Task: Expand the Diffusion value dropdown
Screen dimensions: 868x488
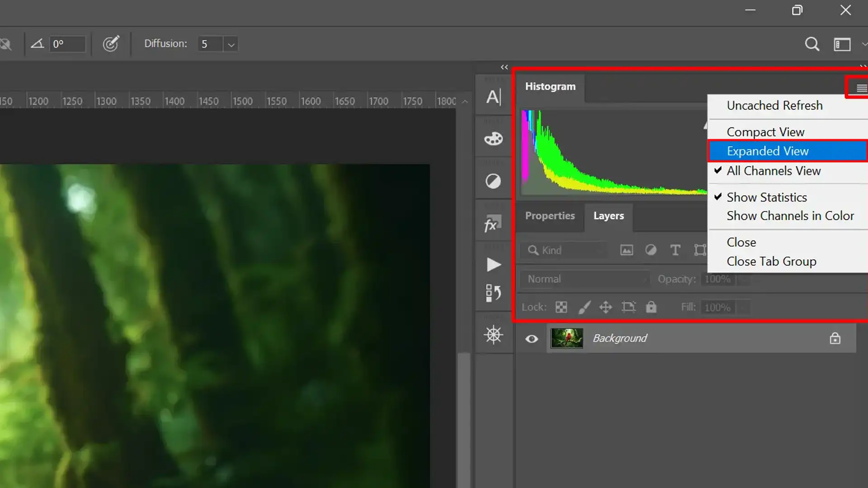Action: 231,43
